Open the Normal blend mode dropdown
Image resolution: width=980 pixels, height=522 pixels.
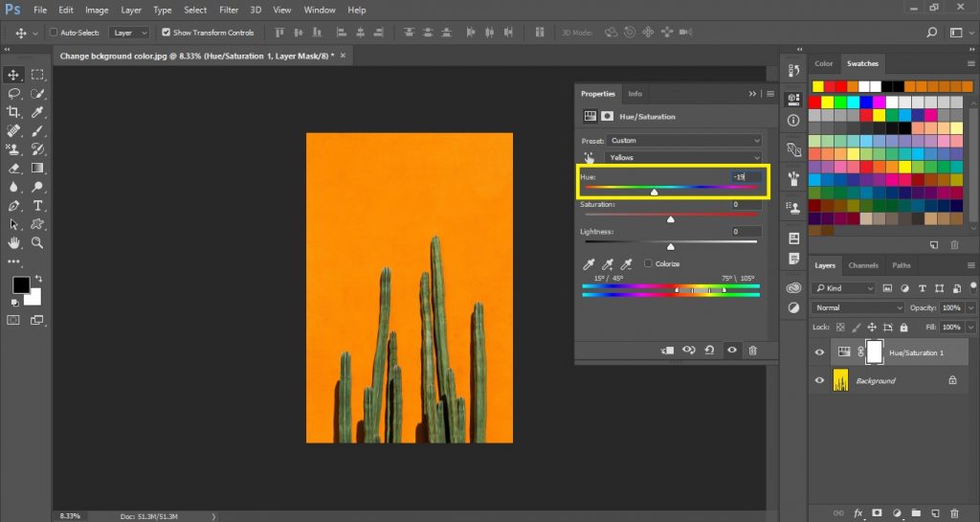pos(858,307)
